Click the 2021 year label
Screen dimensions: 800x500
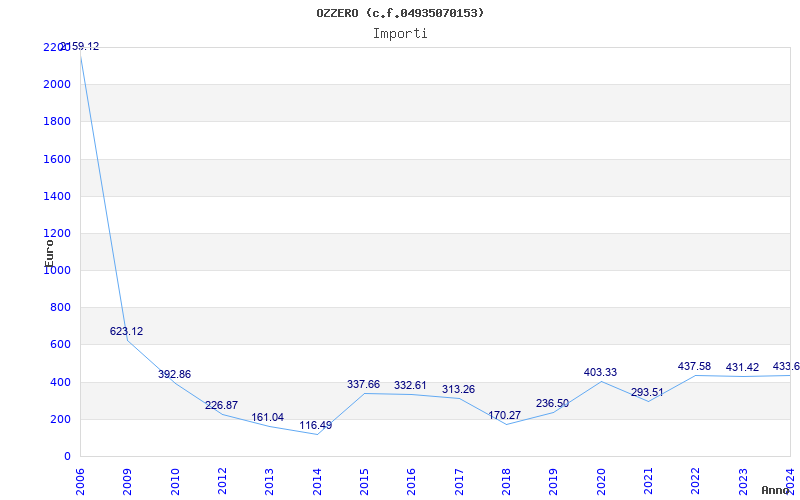(x=648, y=482)
